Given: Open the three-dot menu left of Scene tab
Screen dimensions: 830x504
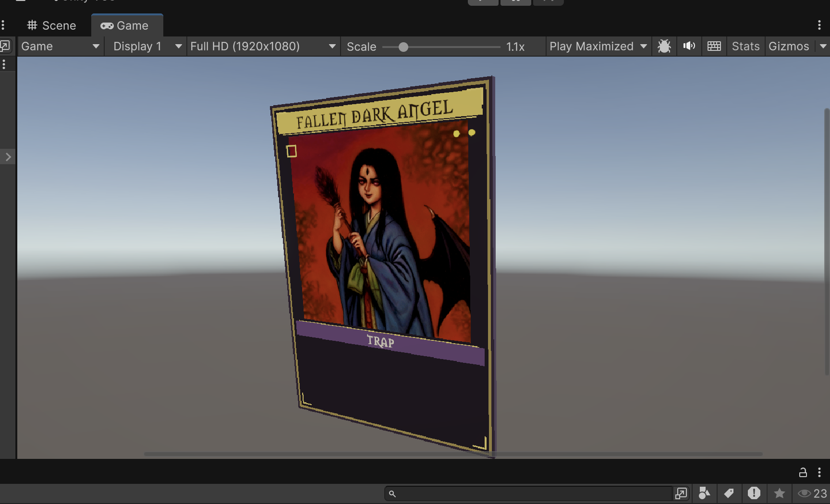Looking at the screenshot, I should [3, 25].
